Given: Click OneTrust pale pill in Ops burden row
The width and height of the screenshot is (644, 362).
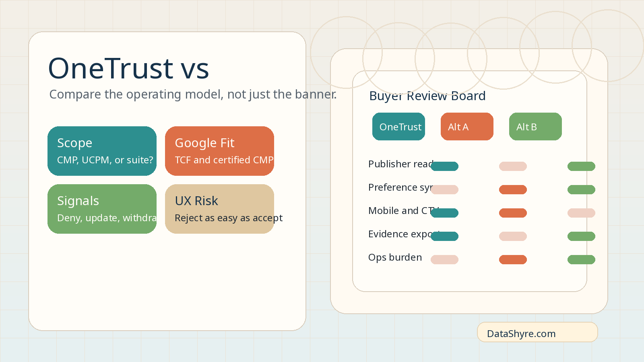Looking at the screenshot, I should point(444,259).
